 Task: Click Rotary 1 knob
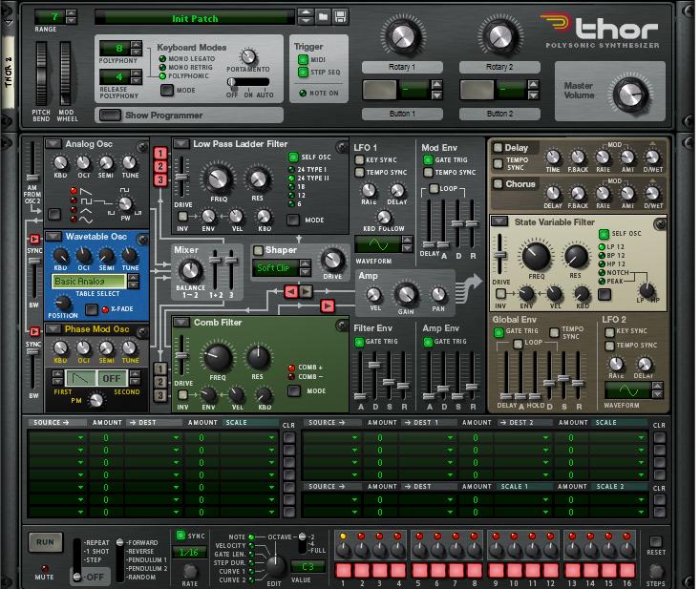point(402,36)
